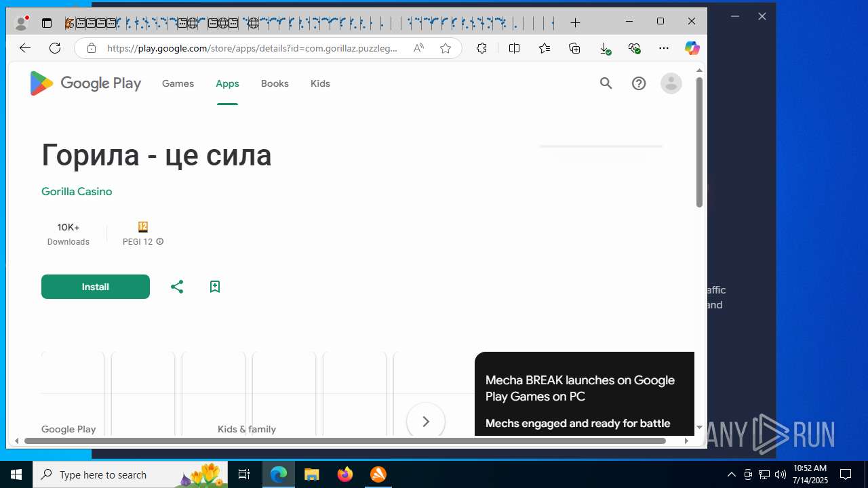Show PEGI 12 rating info icon
This screenshot has height=488, width=868.
pos(160,242)
